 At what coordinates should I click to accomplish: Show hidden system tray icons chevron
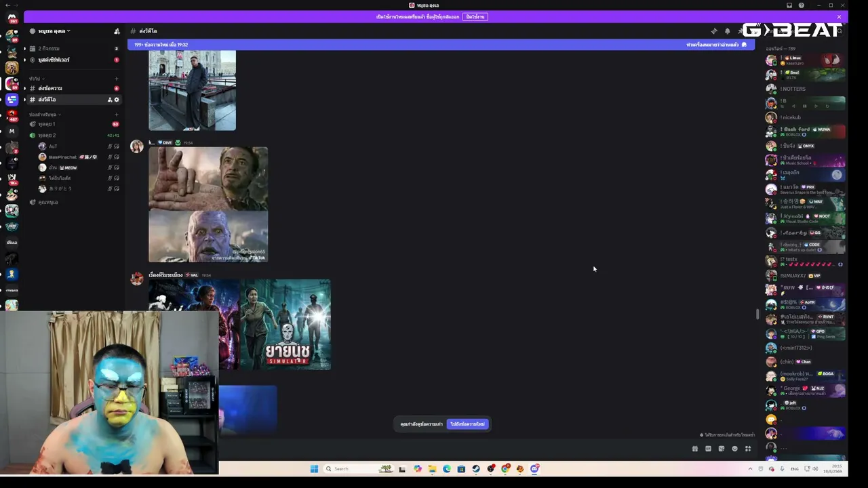(x=750, y=469)
